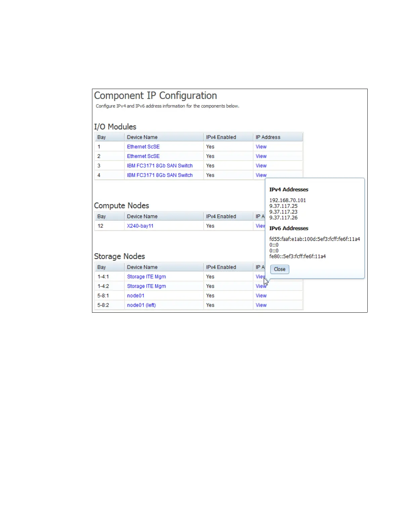Screen dimensions: 411x532
Task: Click Compute Nodes Device Name header
Action: tap(164, 216)
